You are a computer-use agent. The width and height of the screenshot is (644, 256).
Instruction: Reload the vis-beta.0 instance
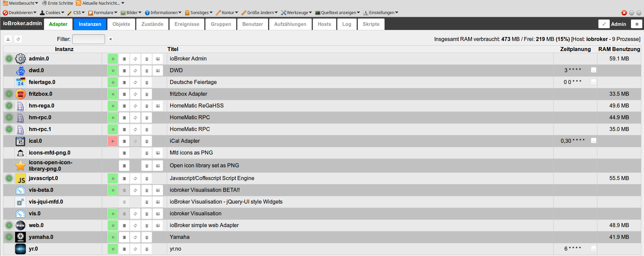click(x=135, y=190)
